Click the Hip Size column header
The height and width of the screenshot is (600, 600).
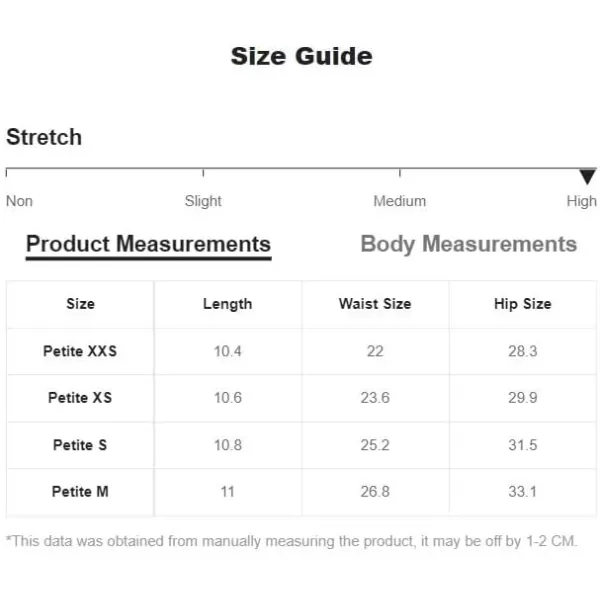pyautogui.click(x=523, y=304)
